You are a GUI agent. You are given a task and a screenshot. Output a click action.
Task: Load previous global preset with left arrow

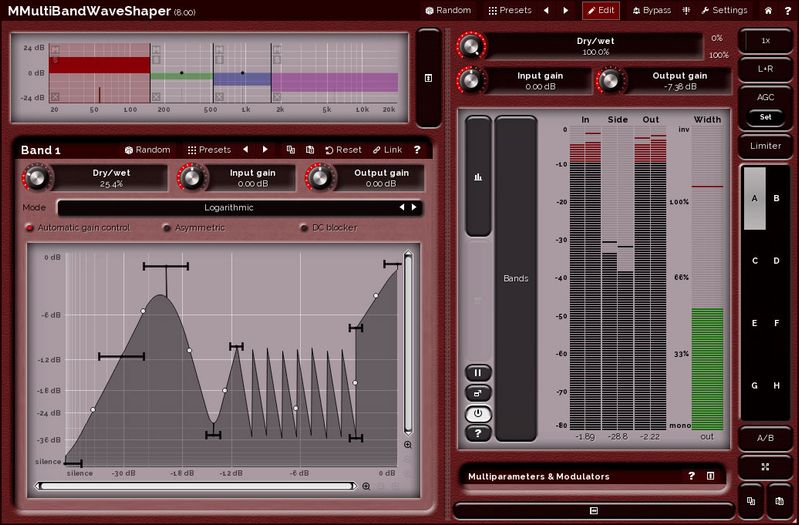(x=546, y=10)
